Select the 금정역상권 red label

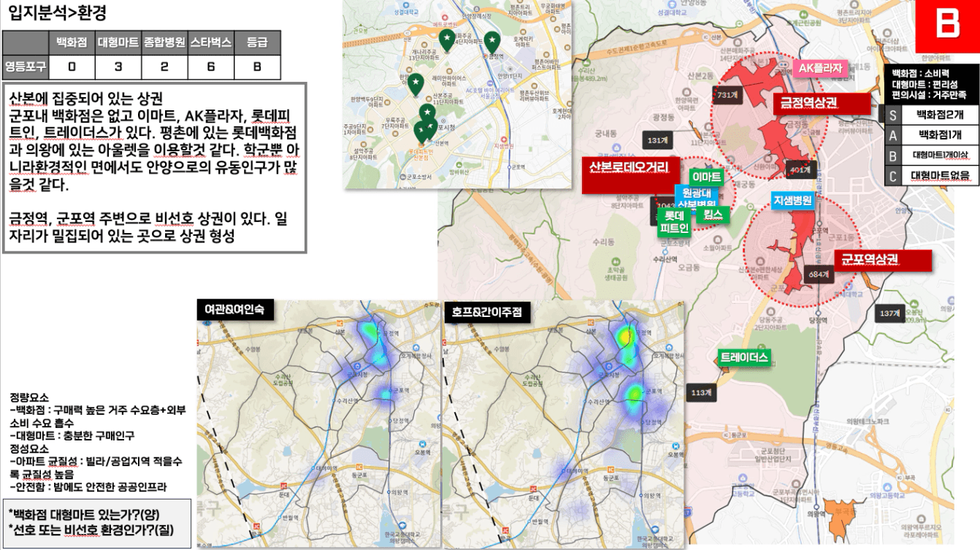822,104
